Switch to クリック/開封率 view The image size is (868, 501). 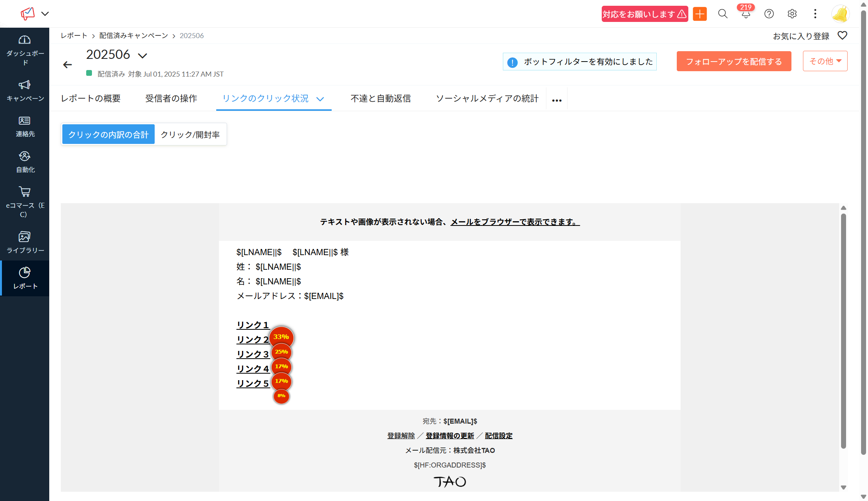click(190, 134)
